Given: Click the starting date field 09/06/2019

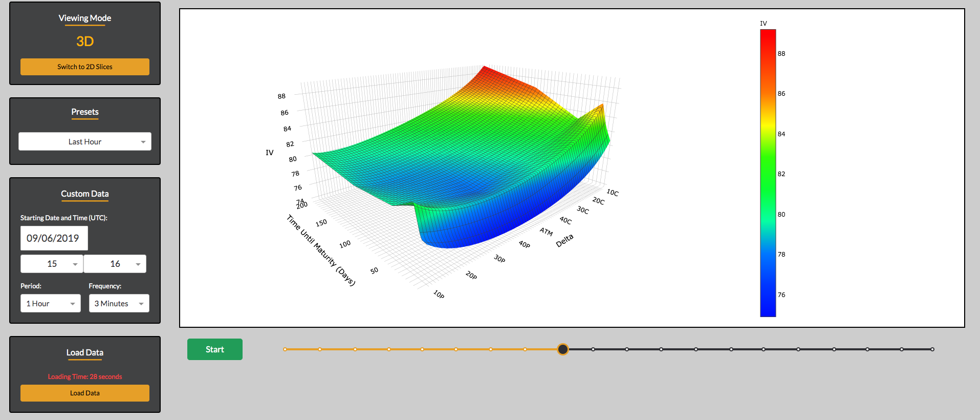Looking at the screenshot, I should (x=54, y=238).
